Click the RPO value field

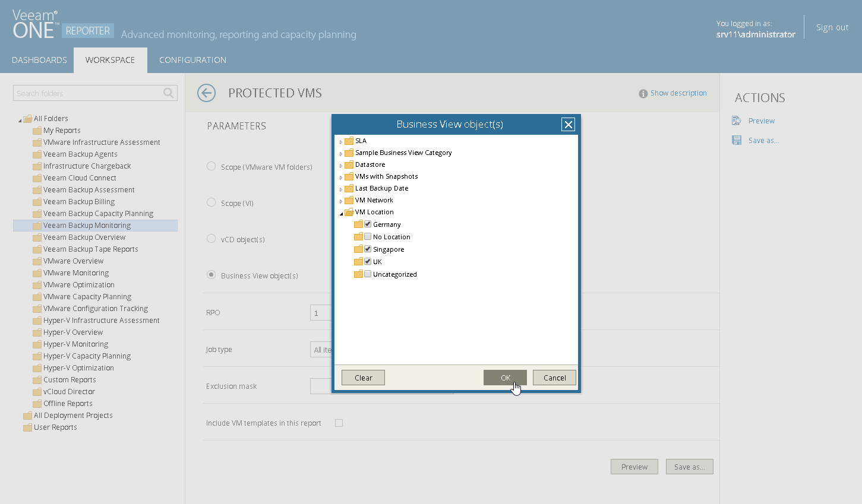coord(321,313)
